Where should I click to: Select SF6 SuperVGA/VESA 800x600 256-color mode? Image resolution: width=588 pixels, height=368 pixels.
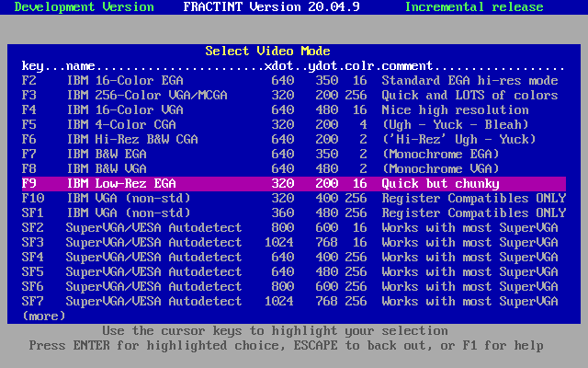(x=294, y=286)
